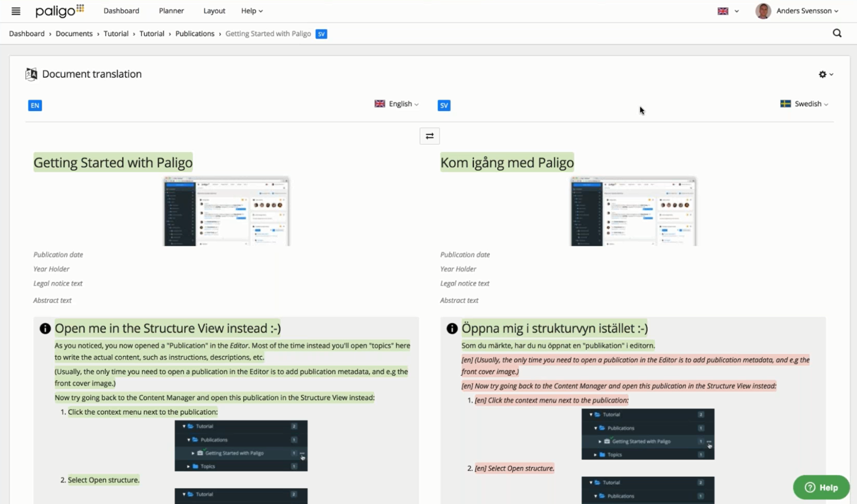Click the English Publication date field
The image size is (857, 504).
coord(59,255)
